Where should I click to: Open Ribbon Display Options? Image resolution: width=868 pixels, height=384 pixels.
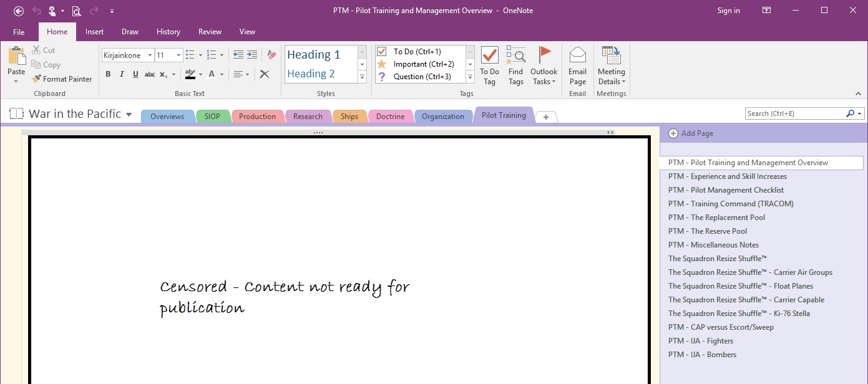766,11
